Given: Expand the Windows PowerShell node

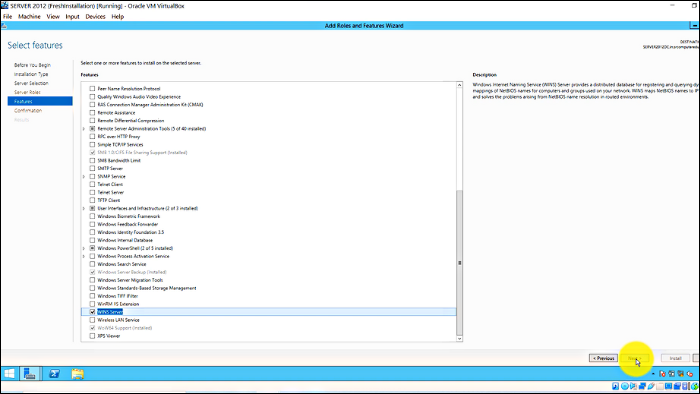Looking at the screenshot, I should click(83, 248).
